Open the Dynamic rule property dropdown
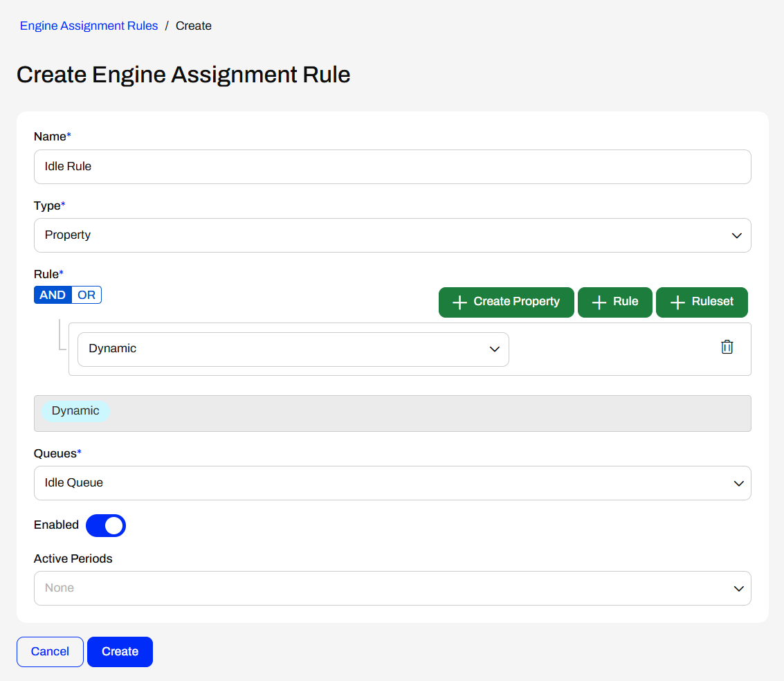Image resolution: width=784 pixels, height=681 pixels. [x=293, y=349]
